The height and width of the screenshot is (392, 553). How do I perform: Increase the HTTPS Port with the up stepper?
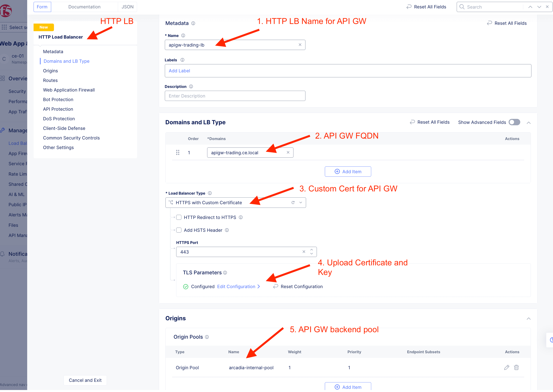click(311, 250)
